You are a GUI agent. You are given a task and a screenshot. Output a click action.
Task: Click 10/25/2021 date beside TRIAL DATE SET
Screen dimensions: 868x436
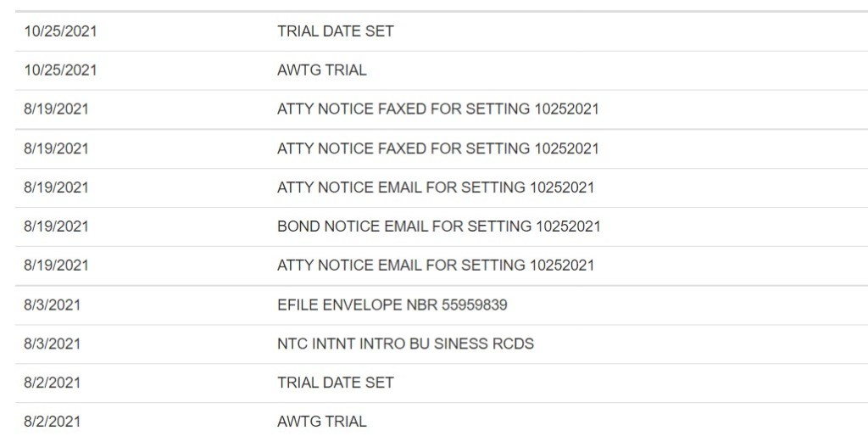tap(60, 31)
